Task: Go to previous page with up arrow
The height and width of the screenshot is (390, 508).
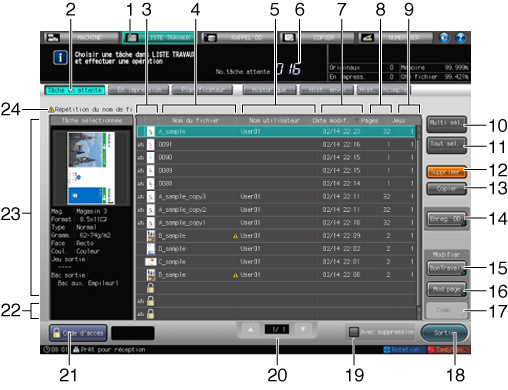Action: click(250, 330)
